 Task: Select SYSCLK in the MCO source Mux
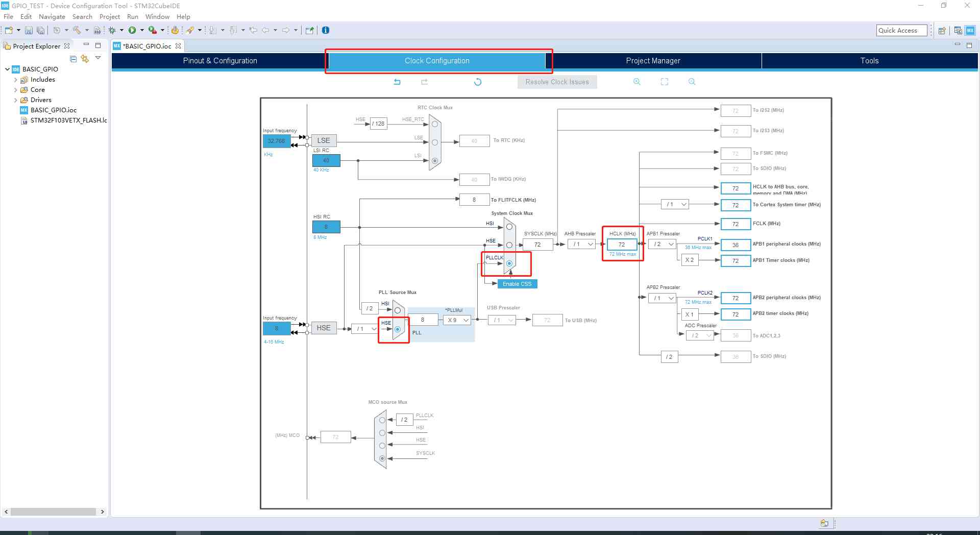pyautogui.click(x=382, y=458)
